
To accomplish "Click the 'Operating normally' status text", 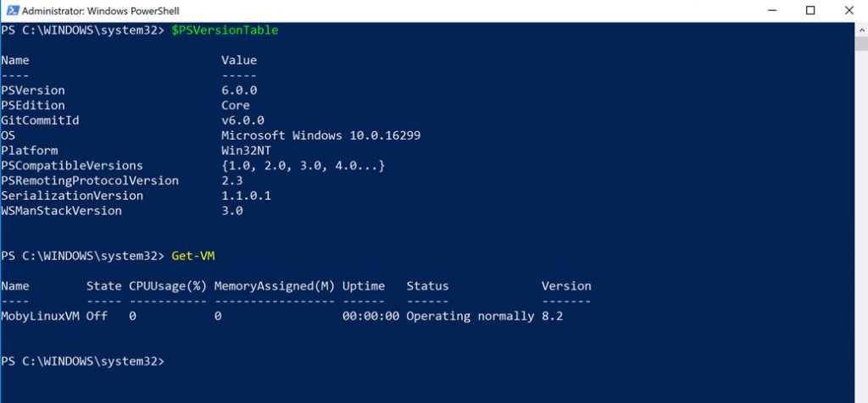I will 470,316.
